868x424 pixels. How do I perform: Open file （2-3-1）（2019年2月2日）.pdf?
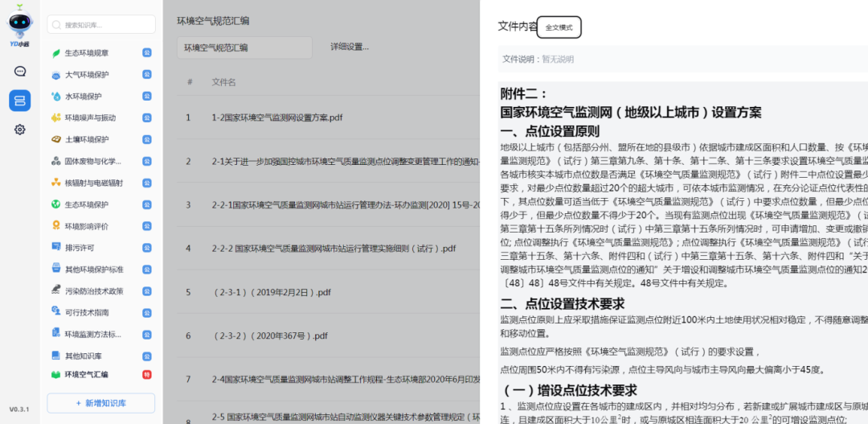pos(272,292)
